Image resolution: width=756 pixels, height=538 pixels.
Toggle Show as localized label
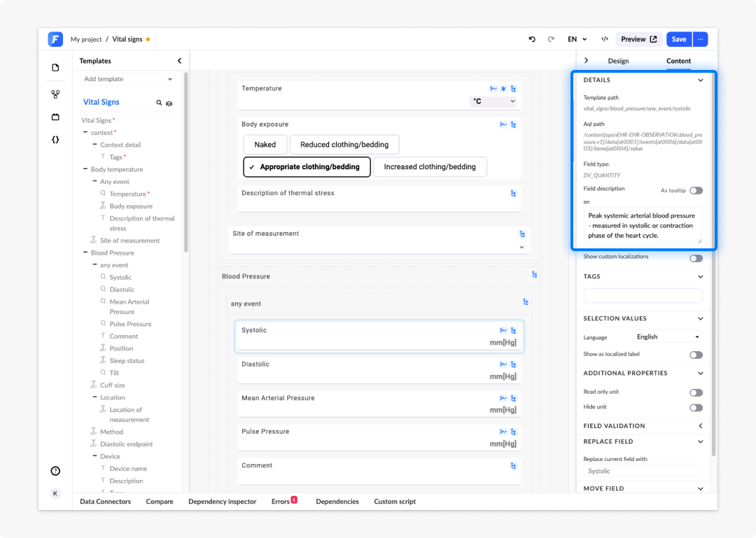pos(696,355)
